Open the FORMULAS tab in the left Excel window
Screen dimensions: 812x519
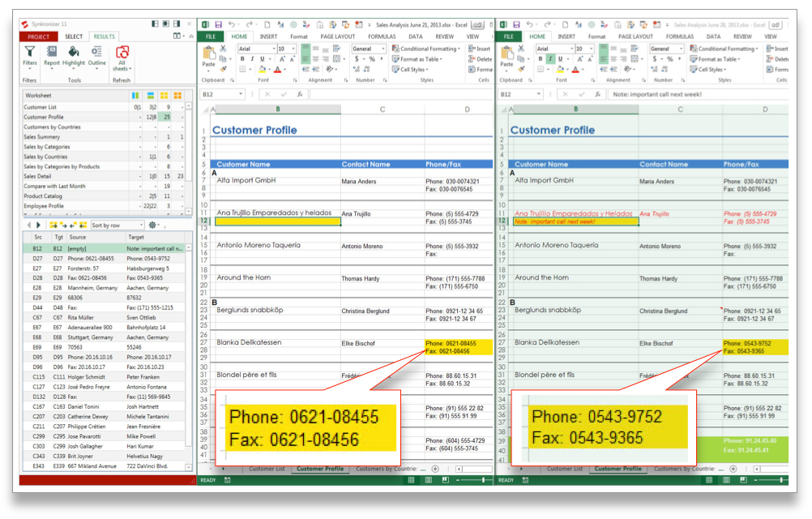(x=382, y=36)
